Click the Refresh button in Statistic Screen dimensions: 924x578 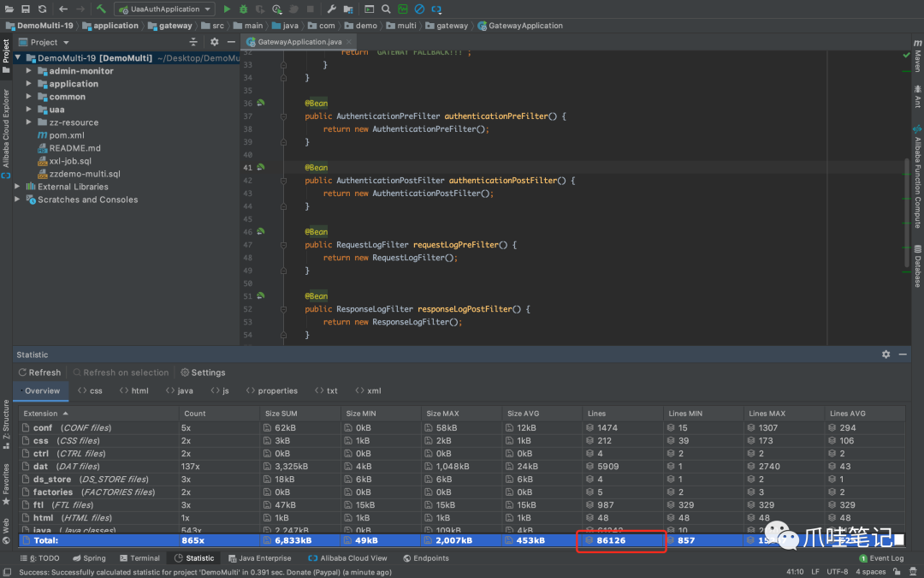(39, 372)
